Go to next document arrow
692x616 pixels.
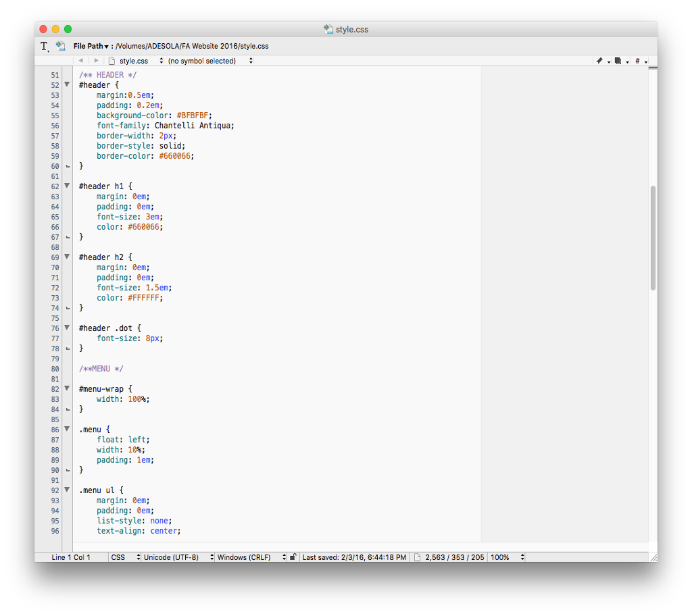(x=96, y=61)
